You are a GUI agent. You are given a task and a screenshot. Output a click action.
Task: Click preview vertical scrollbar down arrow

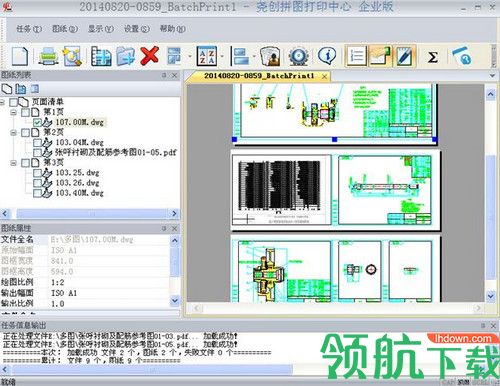(490, 295)
